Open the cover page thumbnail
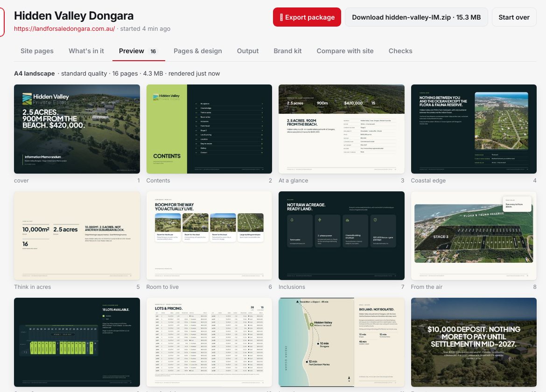This screenshot has width=546, height=392. (x=77, y=129)
